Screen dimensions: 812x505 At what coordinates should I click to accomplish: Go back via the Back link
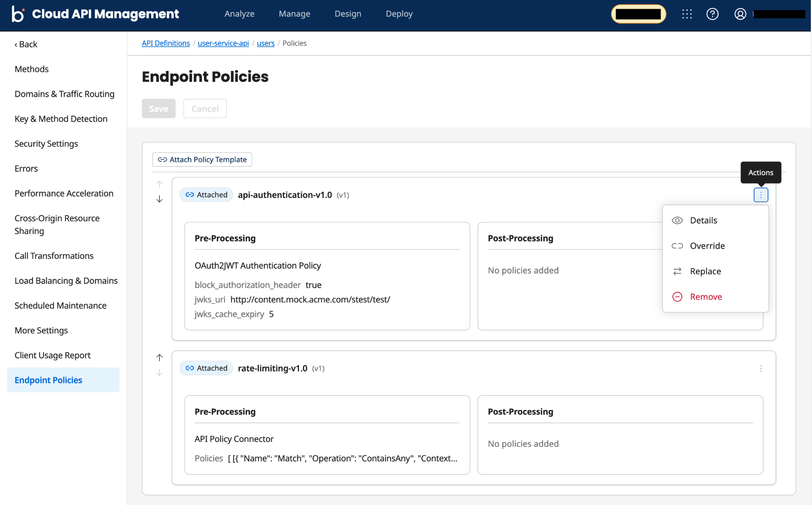point(26,44)
